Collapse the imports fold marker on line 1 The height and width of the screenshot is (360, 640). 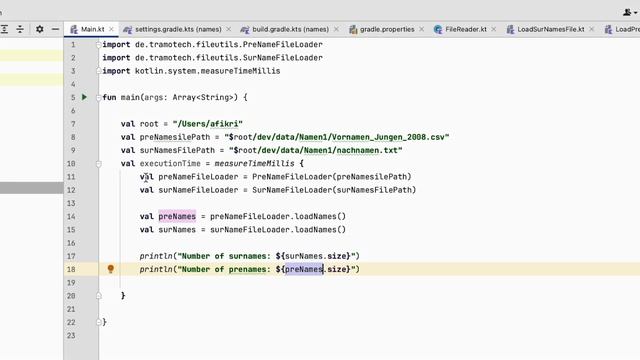[98, 44]
